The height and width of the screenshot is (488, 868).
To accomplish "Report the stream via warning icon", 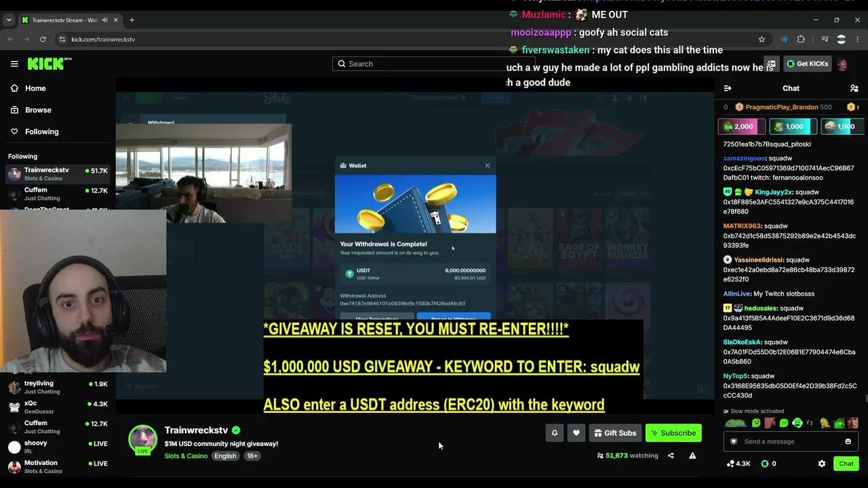I will click(692, 455).
